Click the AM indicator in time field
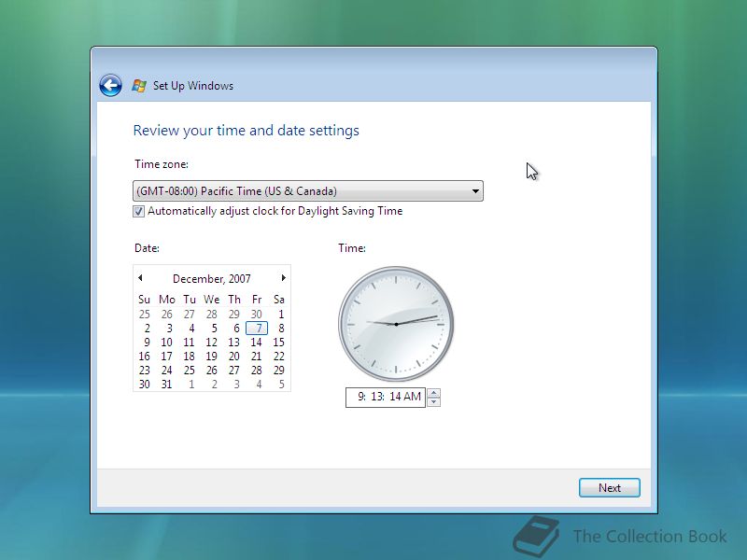Image resolution: width=747 pixels, height=560 pixels. point(412,397)
